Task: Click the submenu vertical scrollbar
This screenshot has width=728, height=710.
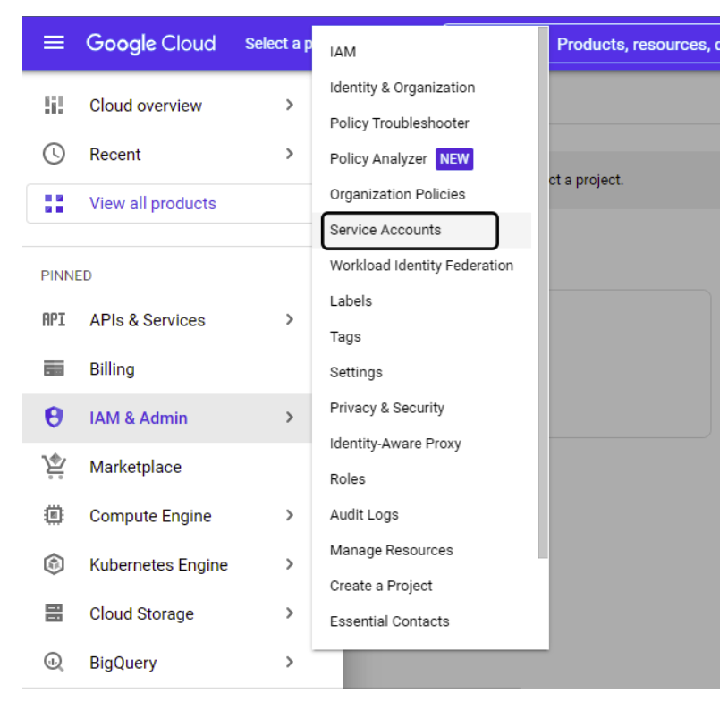Action: [543, 292]
